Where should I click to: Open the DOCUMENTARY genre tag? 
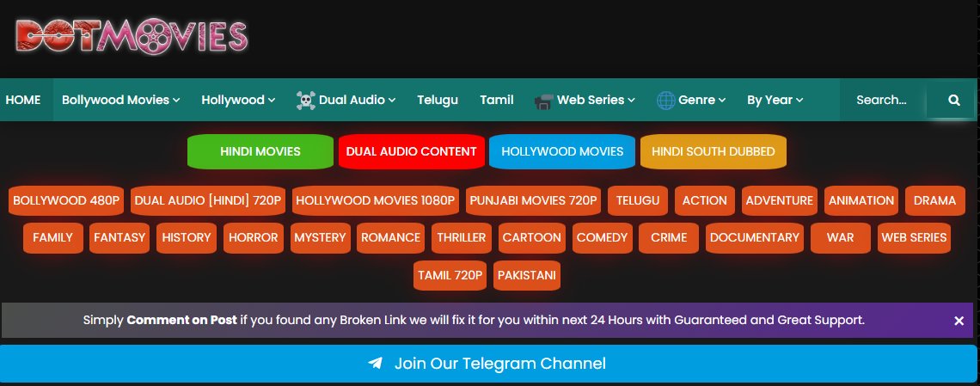click(x=755, y=237)
